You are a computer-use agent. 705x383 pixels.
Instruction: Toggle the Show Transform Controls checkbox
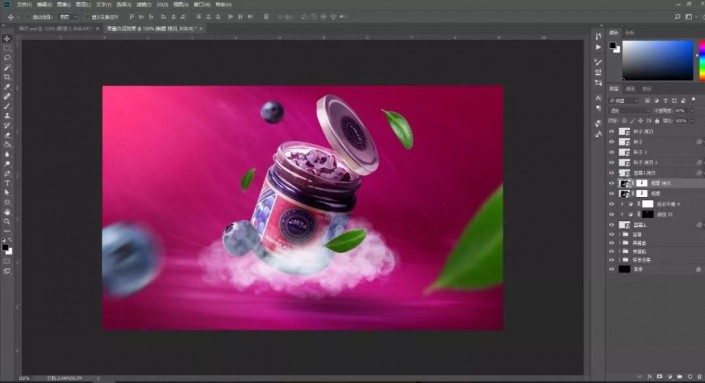click(x=87, y=17)
